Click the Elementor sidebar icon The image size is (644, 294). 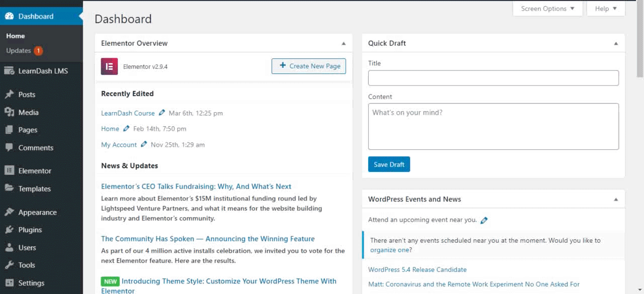coord(9,171)
